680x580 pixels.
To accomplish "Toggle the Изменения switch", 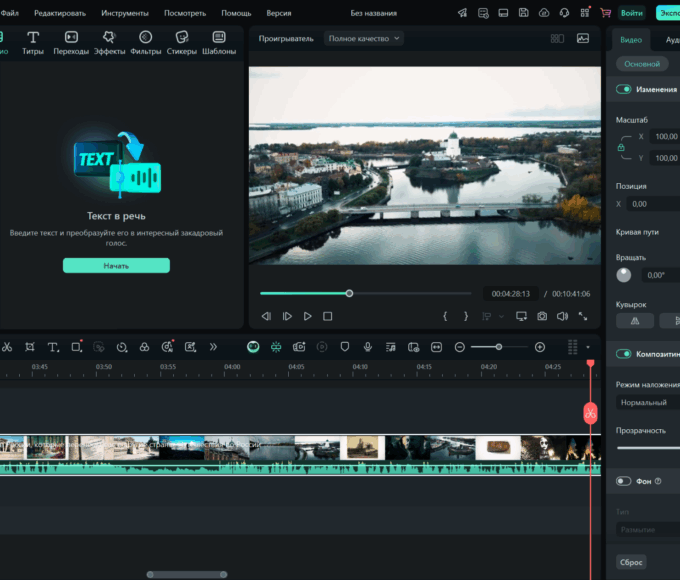I will (623, 89).
